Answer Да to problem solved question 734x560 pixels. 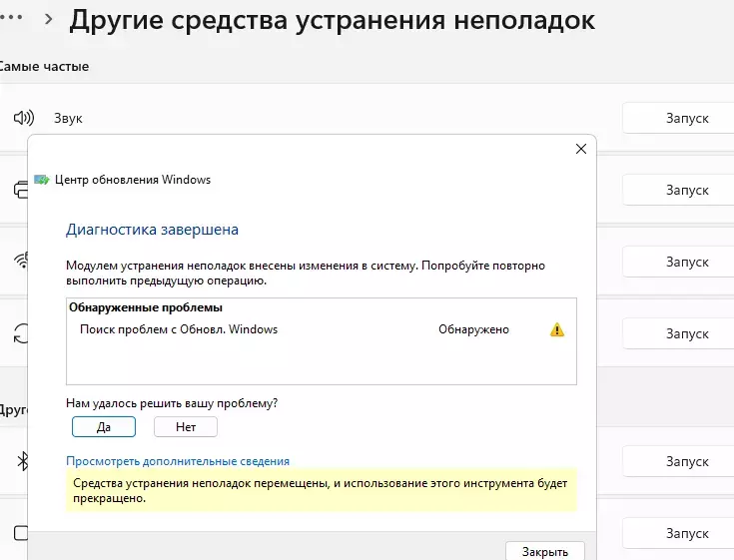click(x=104, y=426)
